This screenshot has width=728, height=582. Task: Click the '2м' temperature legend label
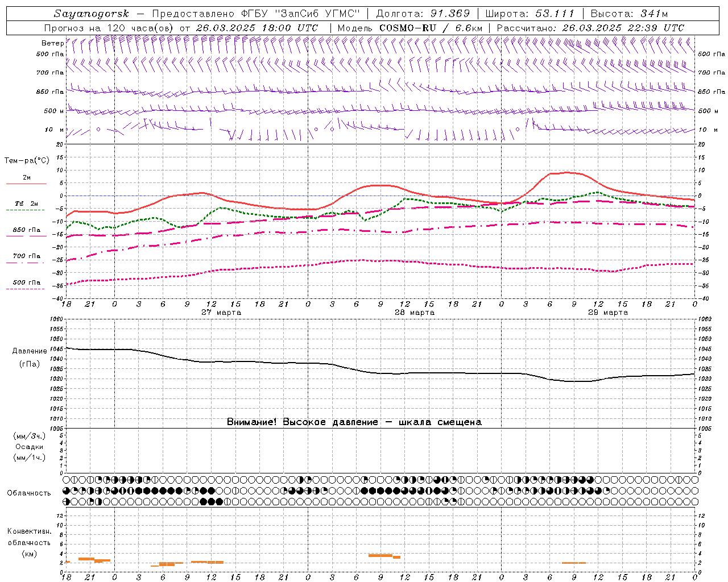tap(27, 178)
